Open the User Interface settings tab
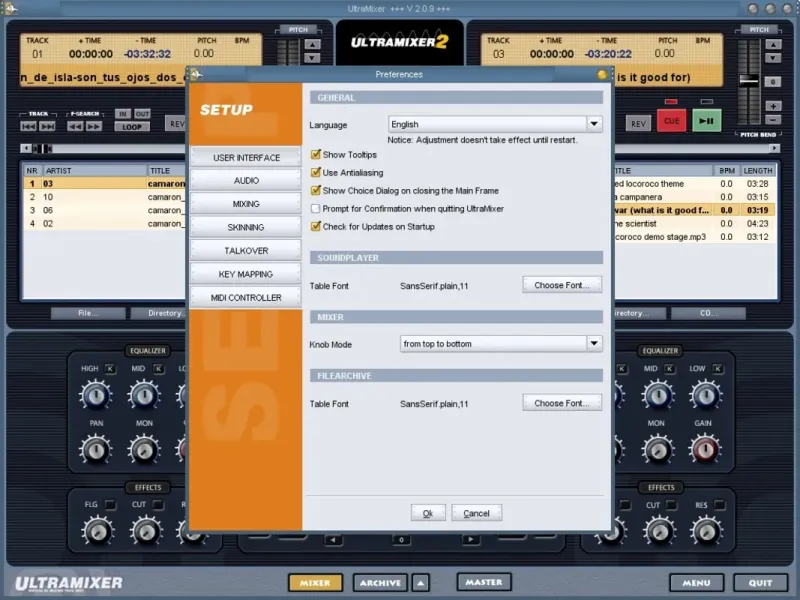Screen dimensions: 800x600 coord(246,158)
